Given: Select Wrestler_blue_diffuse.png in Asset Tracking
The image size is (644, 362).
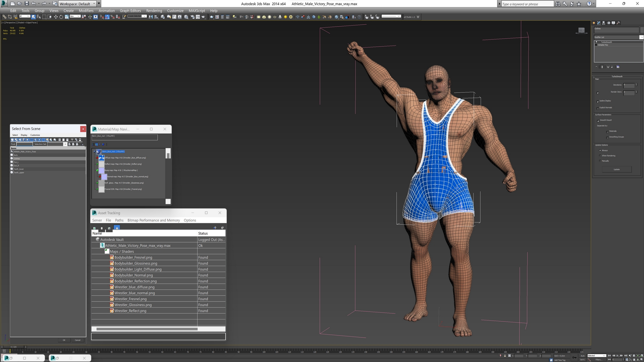Looking at the screenshot, I should (x=134, y=287).
